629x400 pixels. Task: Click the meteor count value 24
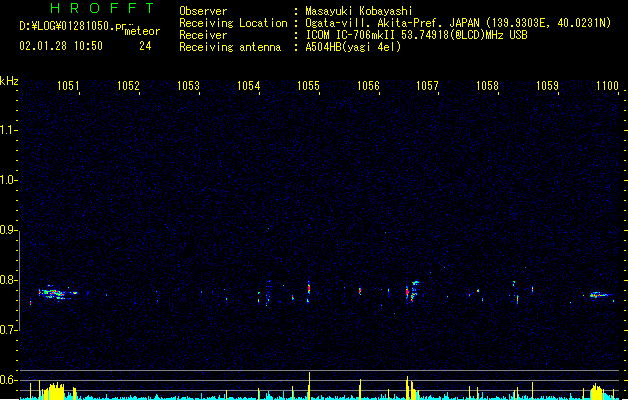pyautogui.click(x=145, y=46)
